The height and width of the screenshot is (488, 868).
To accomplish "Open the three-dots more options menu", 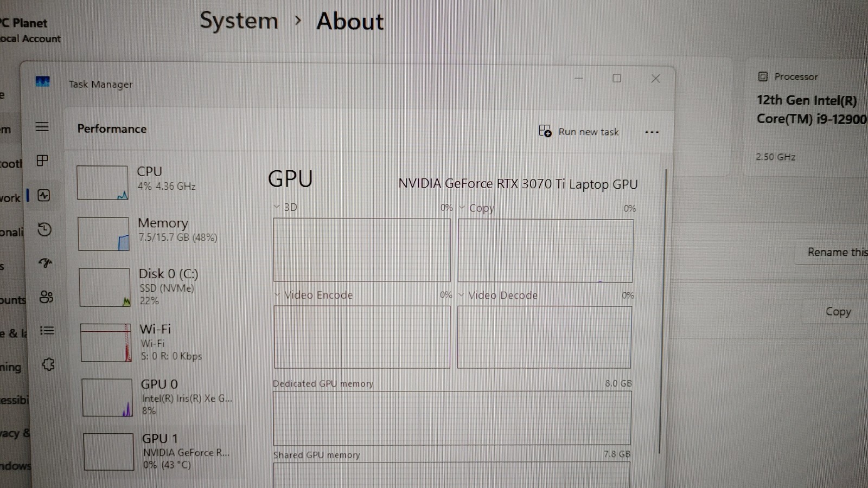I will pyautogui.click(x=652, y=132).
